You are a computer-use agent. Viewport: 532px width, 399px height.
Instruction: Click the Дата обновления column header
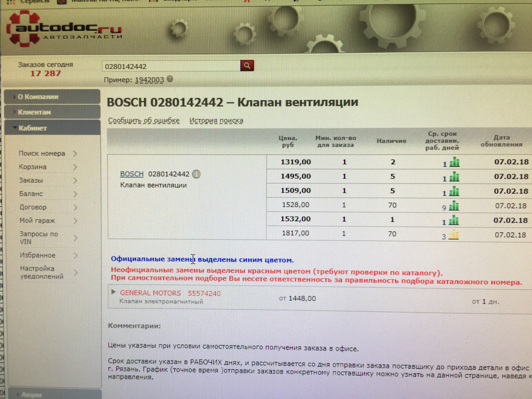point(501,141)
